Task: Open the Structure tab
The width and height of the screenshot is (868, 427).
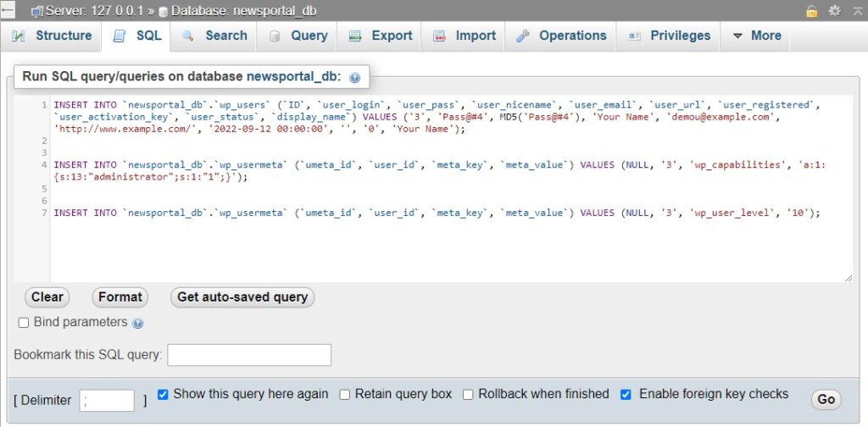Action: (53, 36)
